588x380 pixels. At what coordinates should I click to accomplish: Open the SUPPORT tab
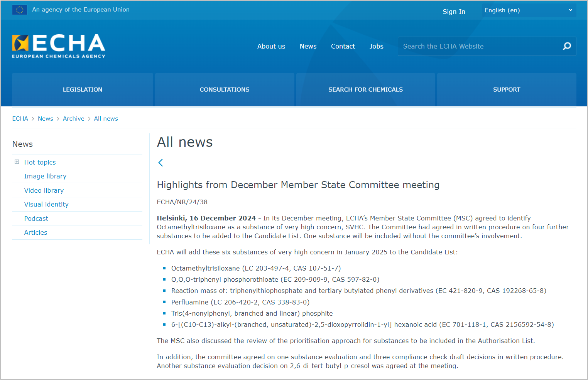[x=507, y=89]
